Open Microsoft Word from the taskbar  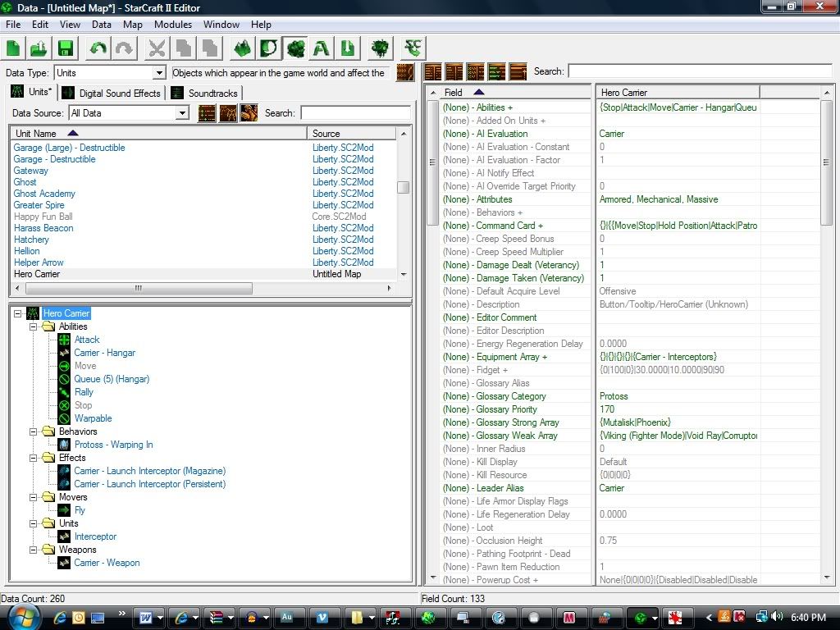[145, 618]
